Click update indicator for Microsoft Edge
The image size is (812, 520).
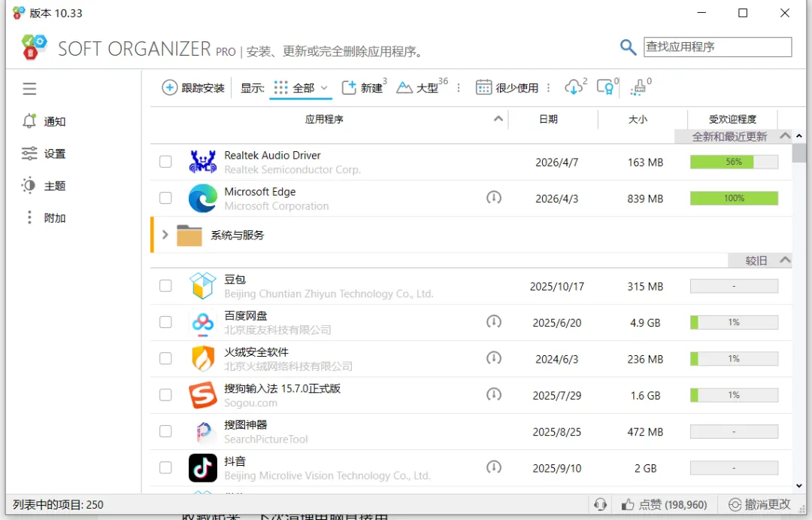494,197
